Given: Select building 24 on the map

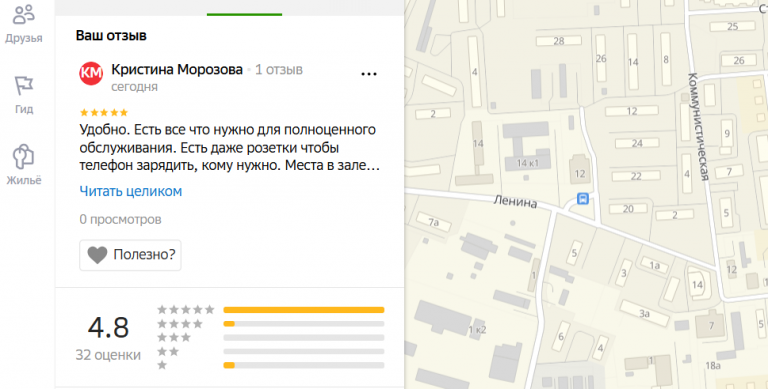Looking at the screenshot, I should [637, 144].
